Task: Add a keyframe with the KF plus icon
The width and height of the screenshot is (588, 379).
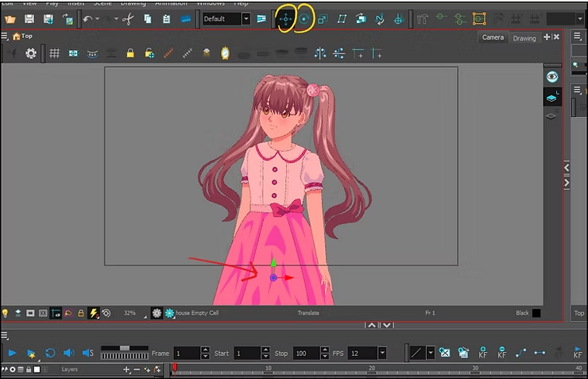Action: [x=483, y=353]
